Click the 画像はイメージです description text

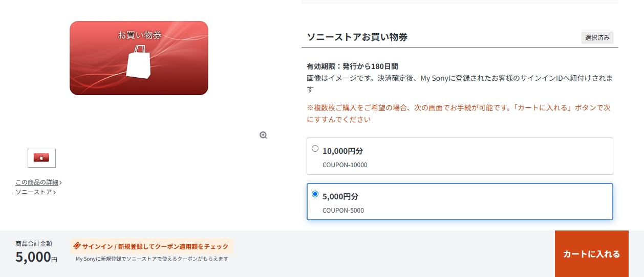point(460,84)
